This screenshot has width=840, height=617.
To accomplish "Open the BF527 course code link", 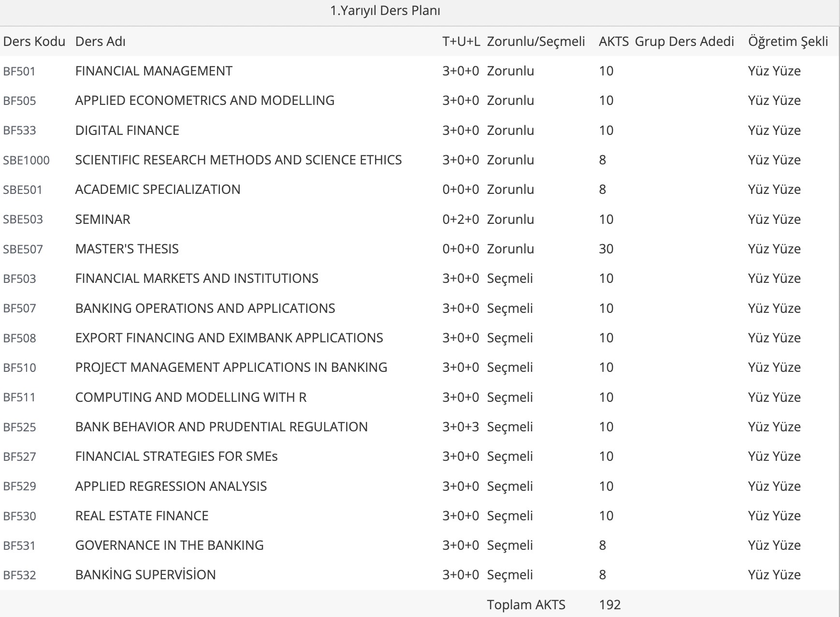I will 19,457.
